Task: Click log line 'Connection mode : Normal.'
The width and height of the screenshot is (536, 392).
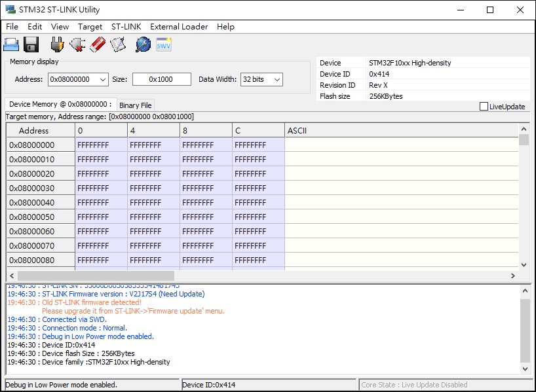Action: 67,328
